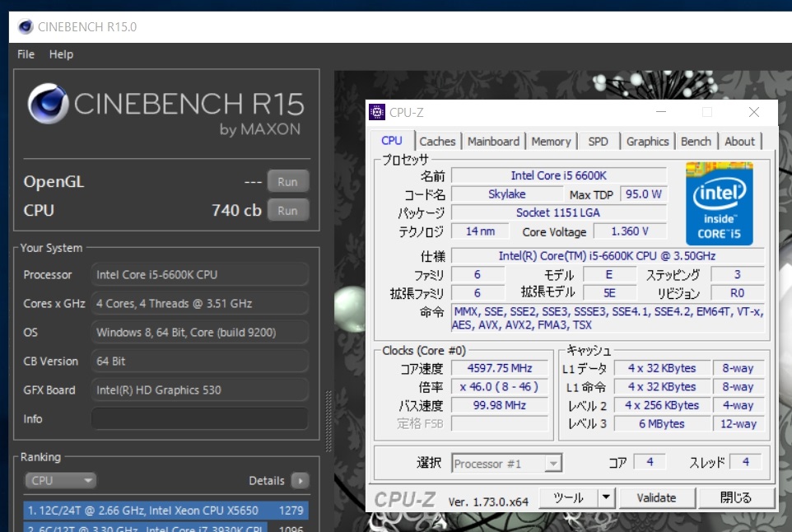The width and height of the screenshot is (792, 532).
Task: Click the x 46.0 multiplier value
Action: point(500,387)
